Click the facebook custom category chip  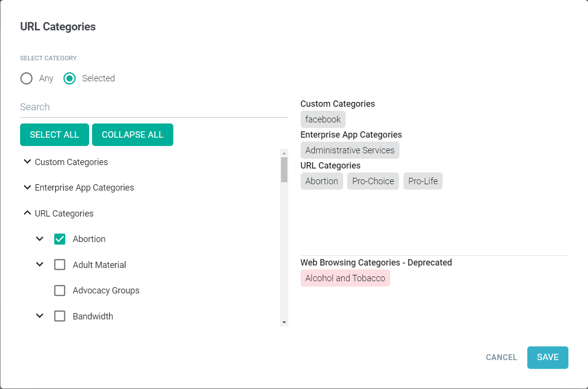coord(323,119)
